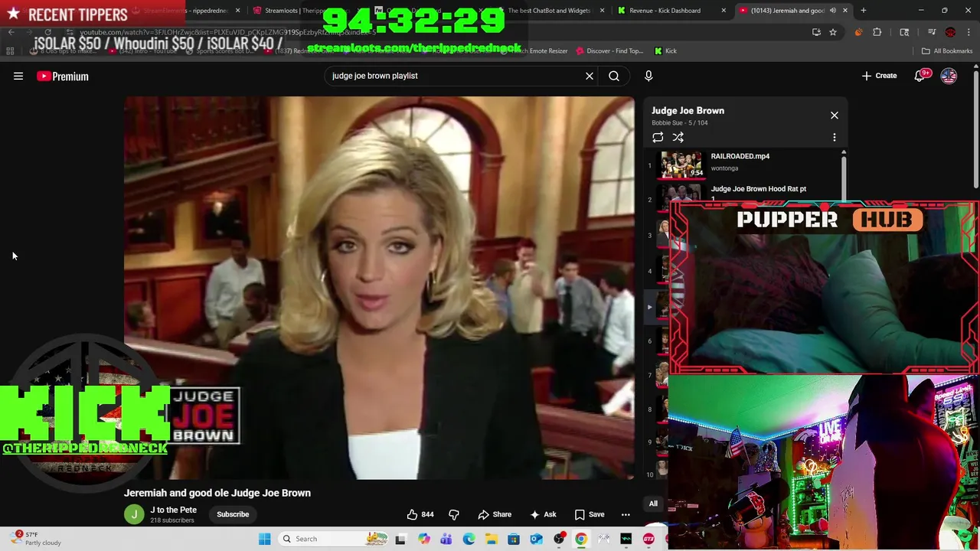Pause the video by clicking the player
980x551 pixels.
click(x=379, y=288)
